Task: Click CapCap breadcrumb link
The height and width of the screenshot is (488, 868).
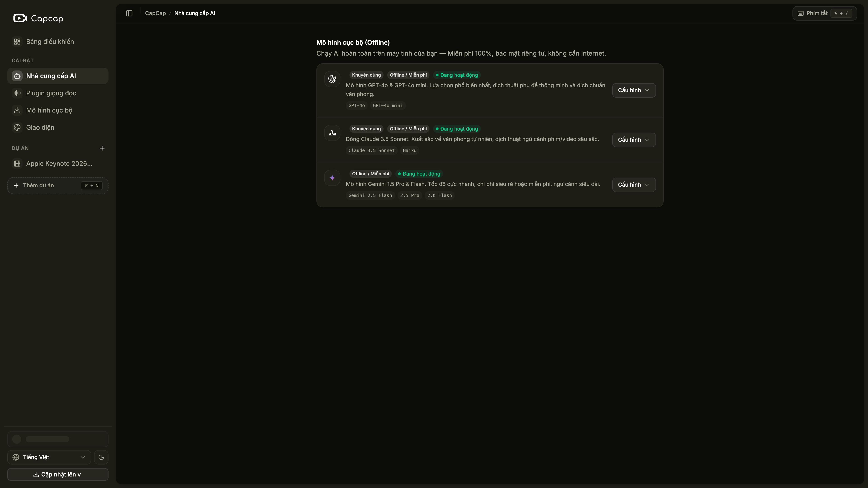Action: [155, 13]
